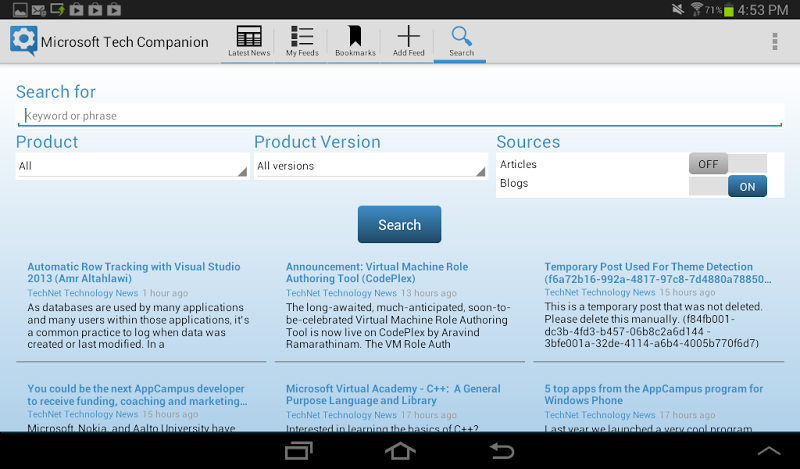Toggle the Articles source switch
This screenshot has width=800, height=469.
tap(728, 164)
